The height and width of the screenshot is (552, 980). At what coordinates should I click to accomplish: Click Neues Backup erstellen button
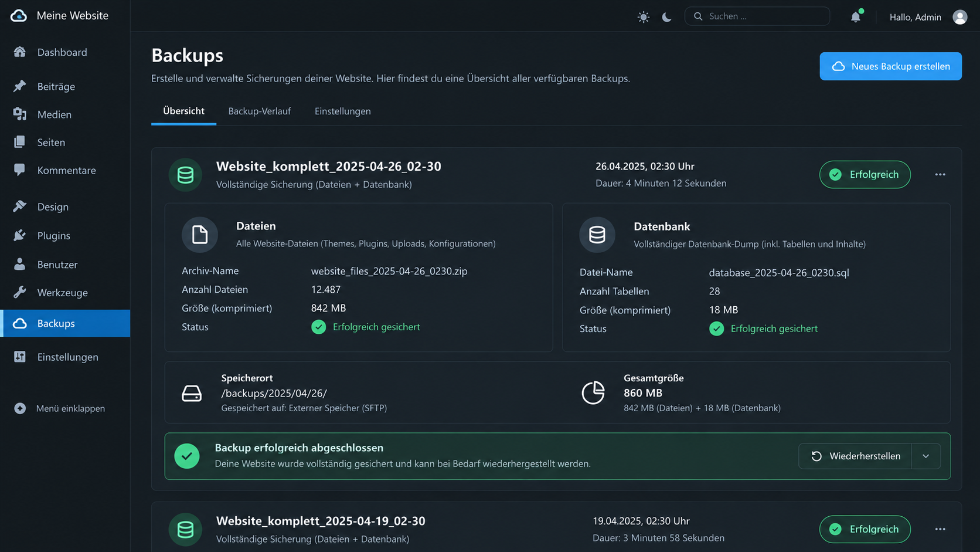point(890,66)
